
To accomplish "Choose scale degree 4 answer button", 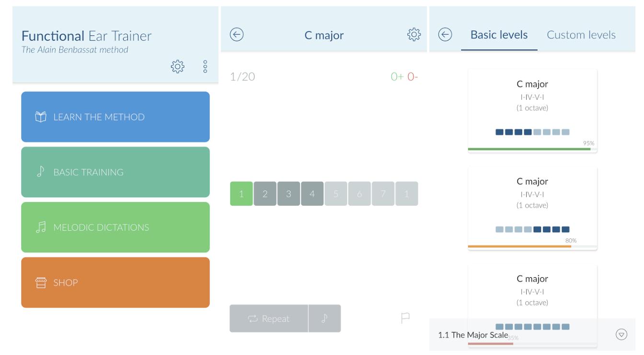I will coord(312,194).
